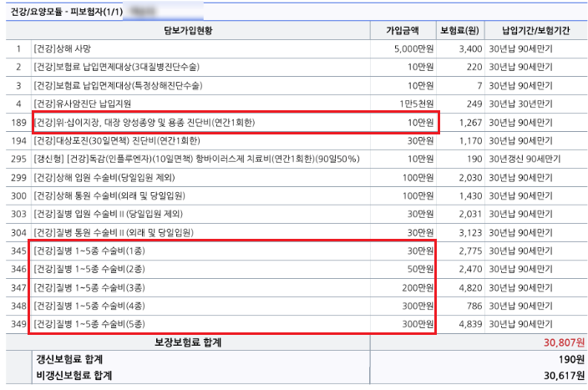Click premium value 3,400
Screen dimensions: 588x390
[470, 48]
